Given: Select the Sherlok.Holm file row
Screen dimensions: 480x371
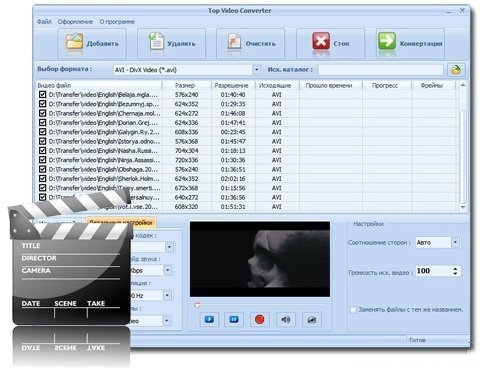Looking at the screenshot, I should [x=247, y=179].
